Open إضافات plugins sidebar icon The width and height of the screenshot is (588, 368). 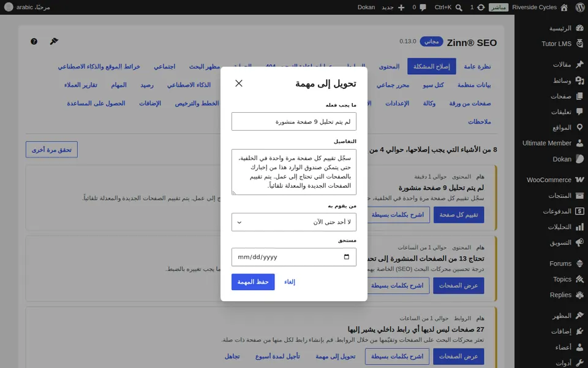click(580, 331)
